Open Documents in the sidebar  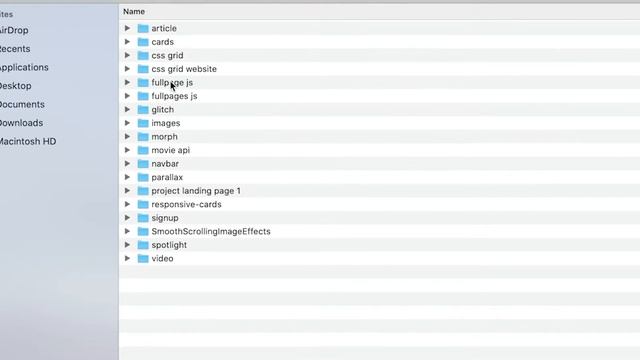click(x=22, y=104)
